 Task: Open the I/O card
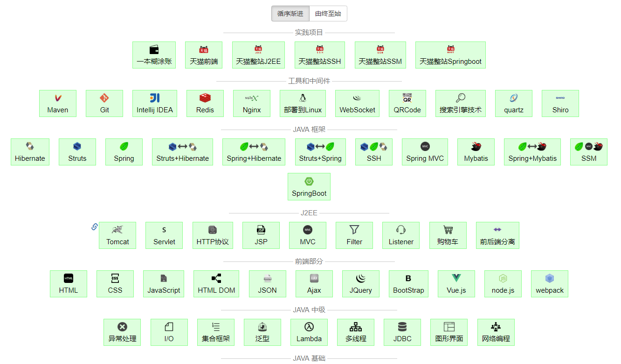tap(169, 332)
